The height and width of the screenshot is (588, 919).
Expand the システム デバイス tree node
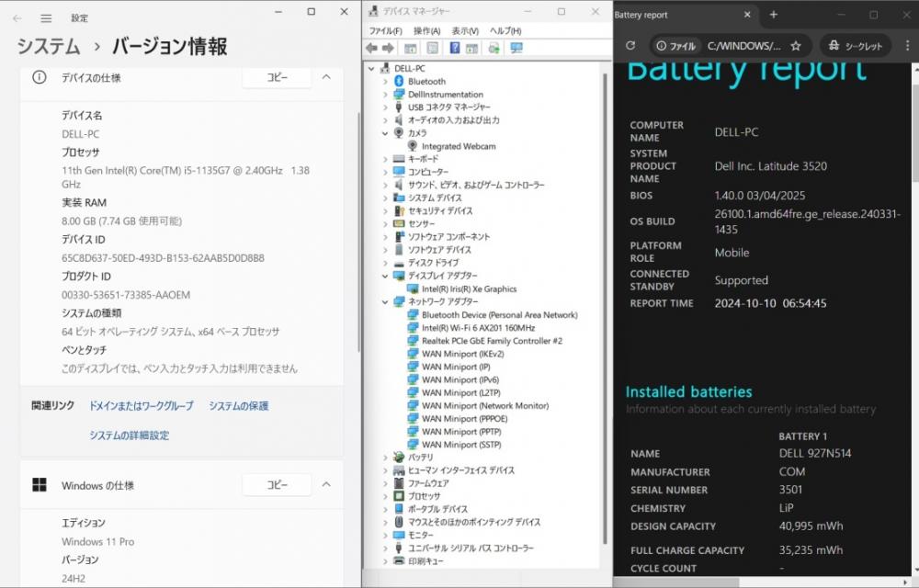point(385,198)
